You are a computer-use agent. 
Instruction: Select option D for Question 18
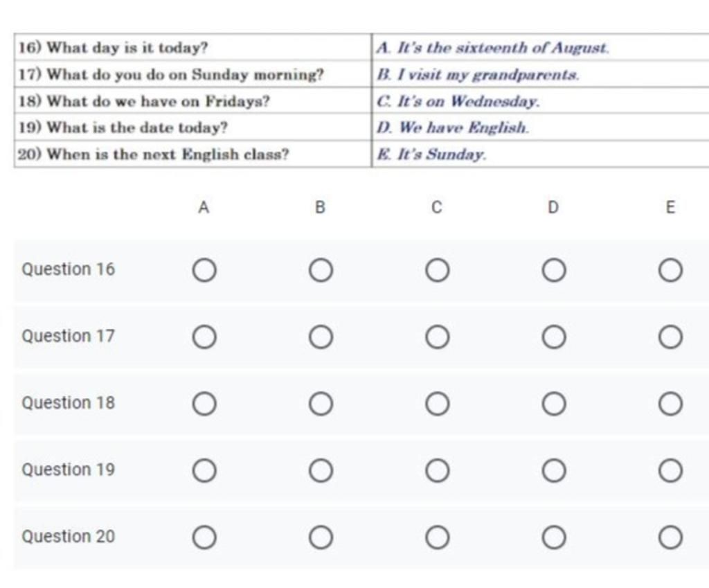pos(553,404)
